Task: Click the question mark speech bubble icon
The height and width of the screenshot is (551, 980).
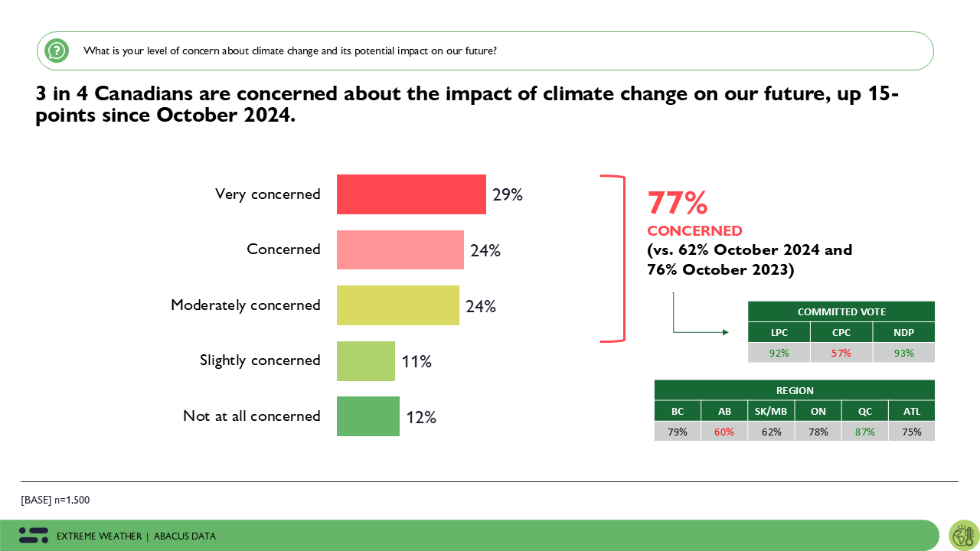Action: pyautogui.click(x=57, y=51)
